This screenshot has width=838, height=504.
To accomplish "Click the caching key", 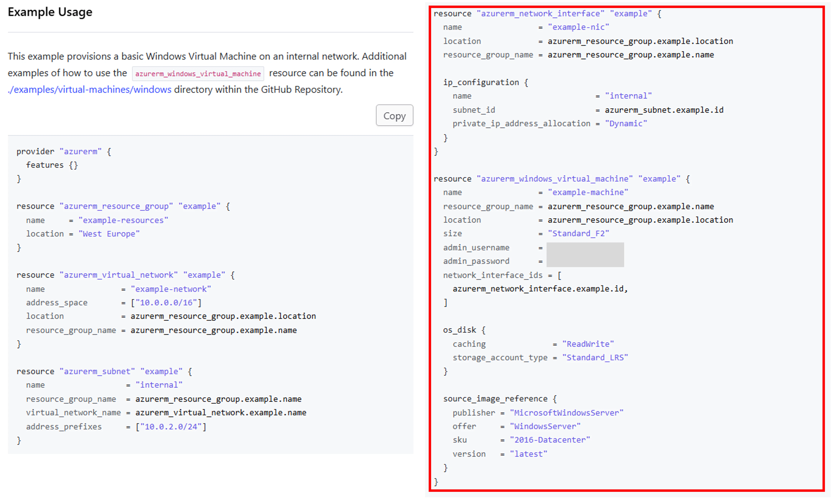I will tap(469, 344).
